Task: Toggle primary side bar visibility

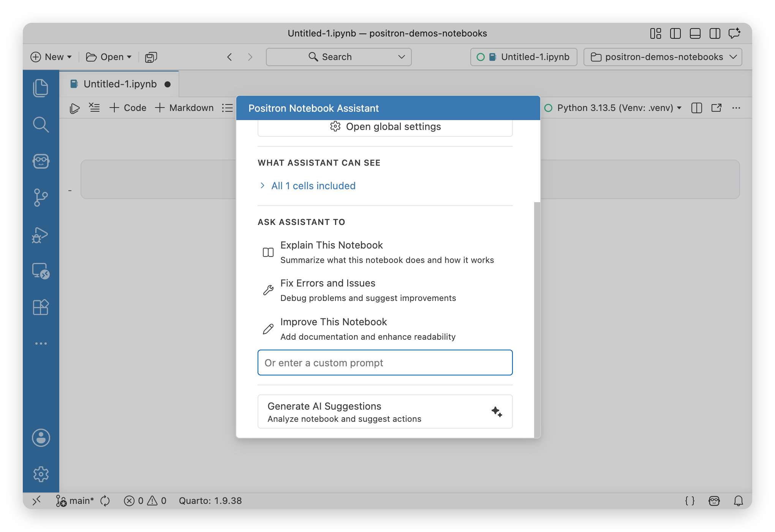Action: click(x=675, y=33)
